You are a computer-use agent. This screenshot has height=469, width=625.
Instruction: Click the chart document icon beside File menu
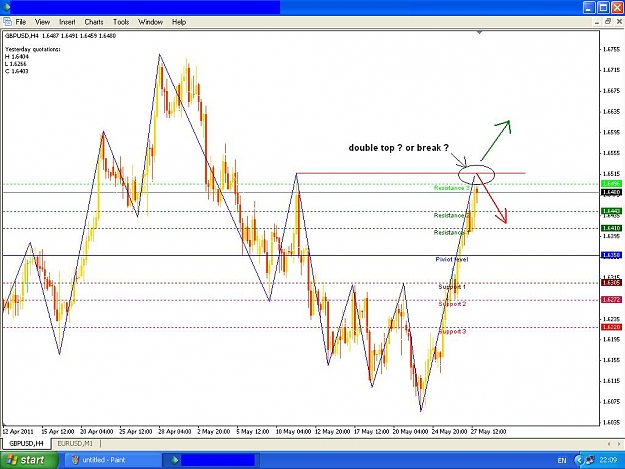(x=7, y=22)
